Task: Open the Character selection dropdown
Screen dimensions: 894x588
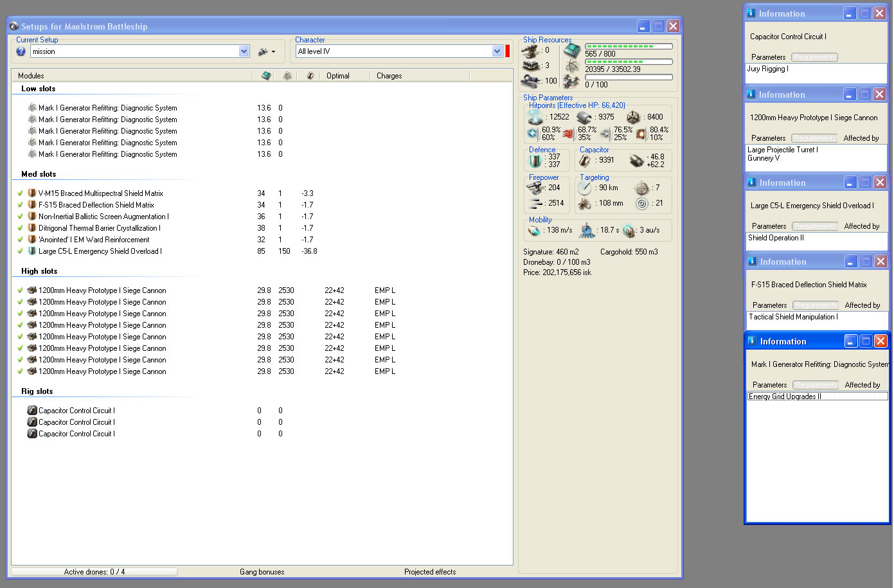Action: [497, 51]
